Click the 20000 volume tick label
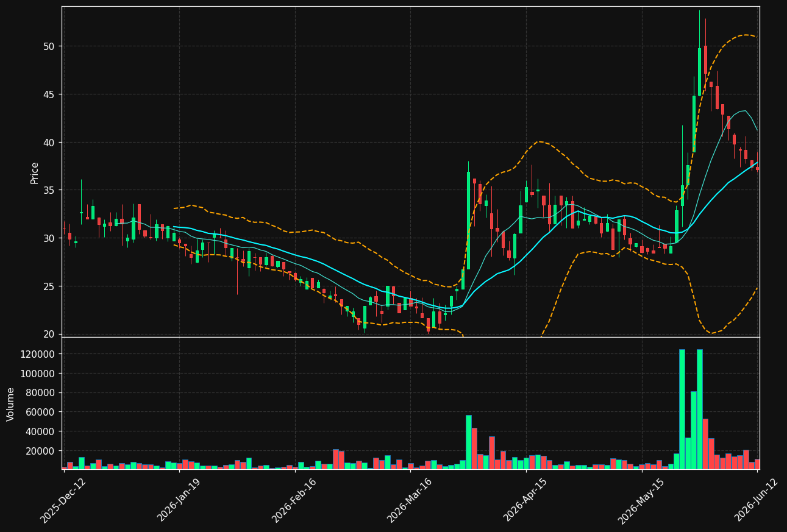The width and height of the screenshot is (787, 532). (40, 451)
